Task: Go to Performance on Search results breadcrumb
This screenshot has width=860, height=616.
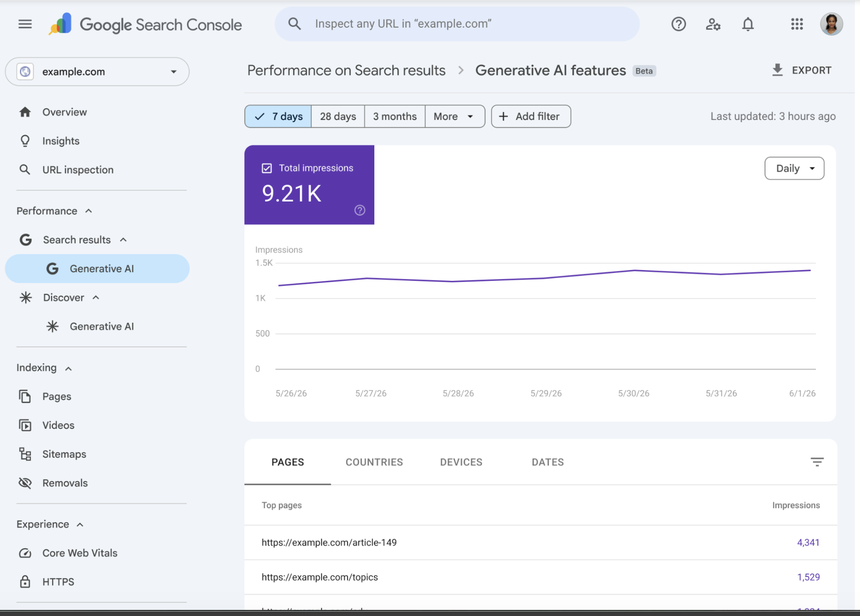Action: tap(346, 70)
